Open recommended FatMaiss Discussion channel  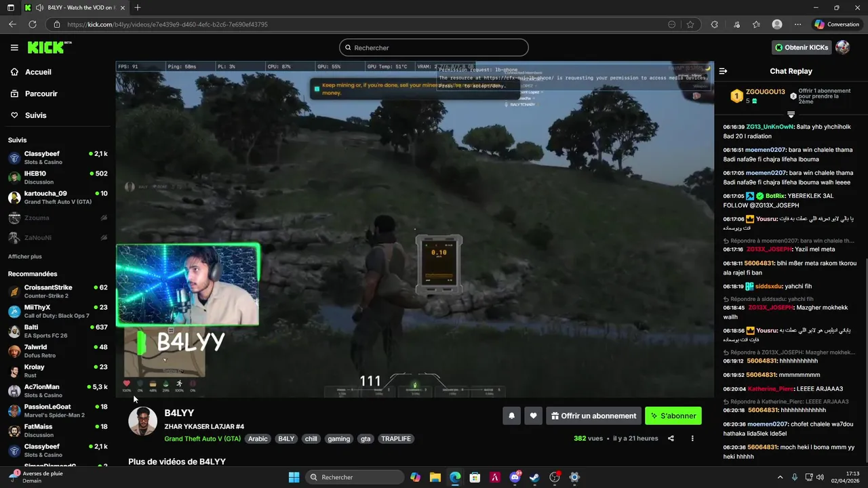click(x=58, y=430)
